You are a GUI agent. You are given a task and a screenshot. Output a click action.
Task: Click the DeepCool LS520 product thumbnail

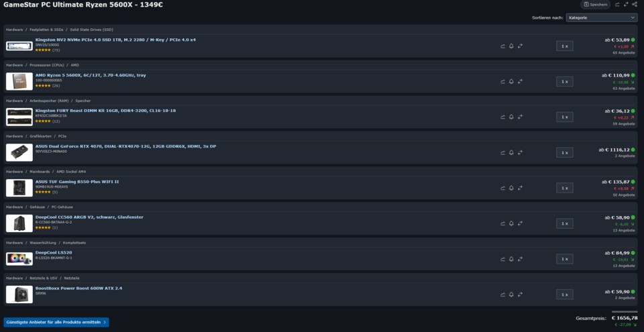click(19, 259)
